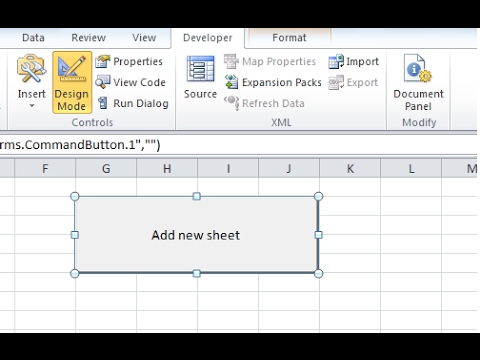Open the XML Source pane
The height and width of the screenshot is (360, 480).
click(x=200, y=78)
